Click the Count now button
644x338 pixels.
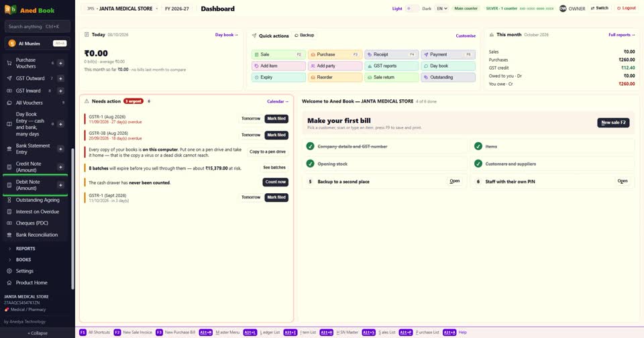click(276, 182)
